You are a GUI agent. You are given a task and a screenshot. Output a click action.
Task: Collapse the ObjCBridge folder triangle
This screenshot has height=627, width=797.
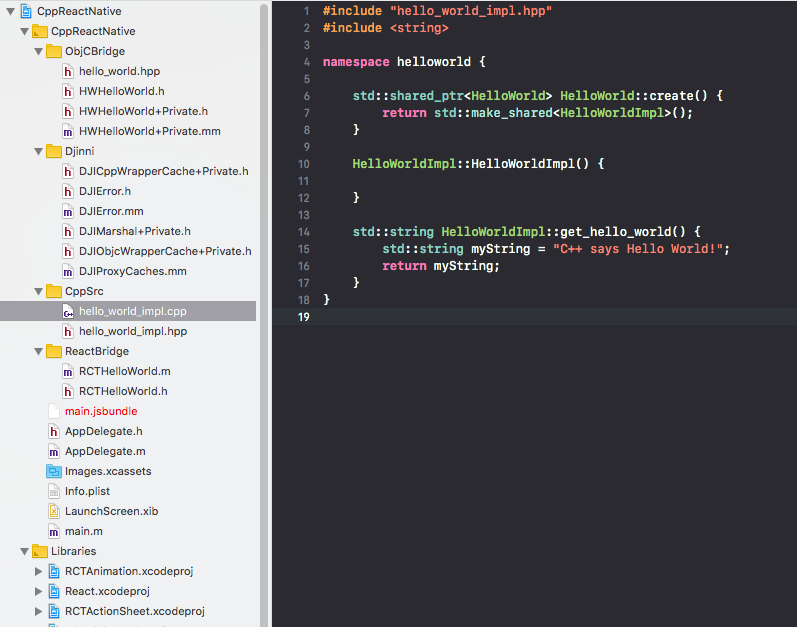click(x=38, y=51)
